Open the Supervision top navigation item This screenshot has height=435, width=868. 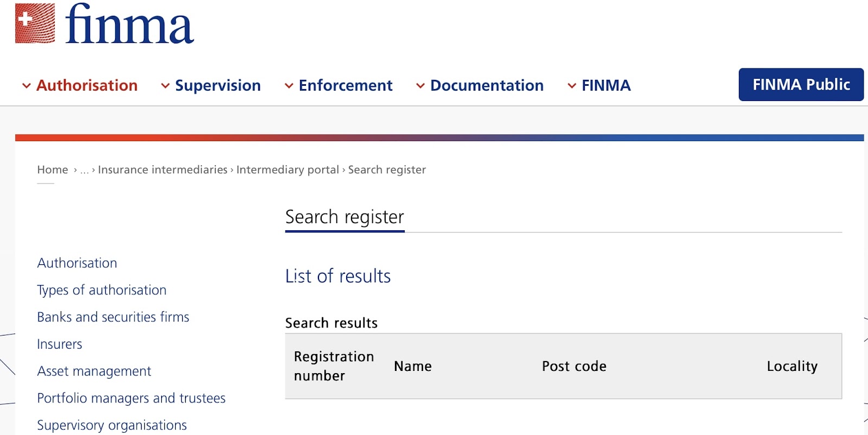coord(218,85)
